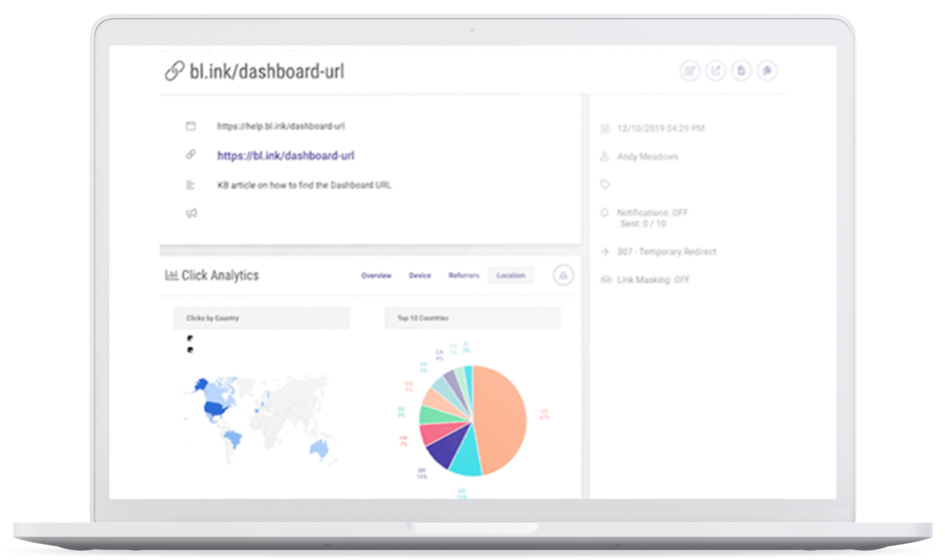Screen dimensions: 945x560
Task: Click the bell icon beside Notifications
Action: (605, 213)
